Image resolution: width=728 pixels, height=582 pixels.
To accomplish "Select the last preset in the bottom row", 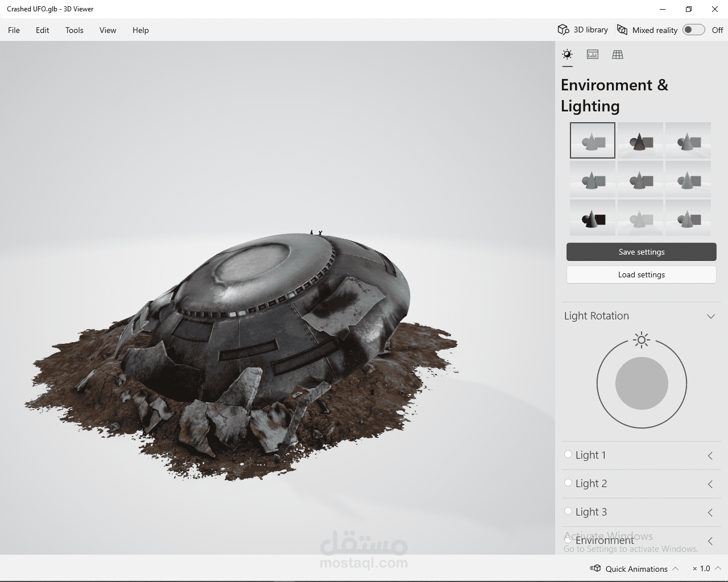I will [688, 218].
